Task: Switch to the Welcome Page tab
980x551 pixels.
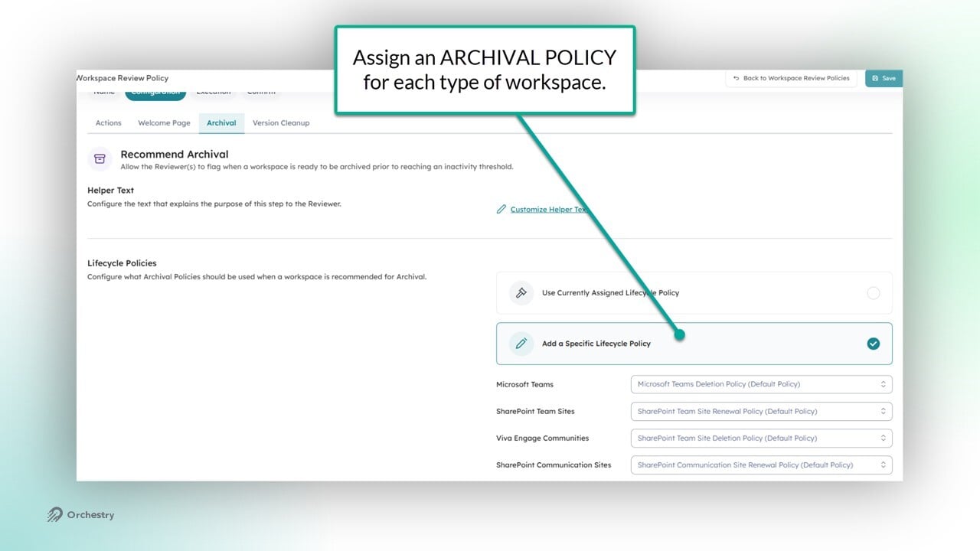Action: pos(164,122)
